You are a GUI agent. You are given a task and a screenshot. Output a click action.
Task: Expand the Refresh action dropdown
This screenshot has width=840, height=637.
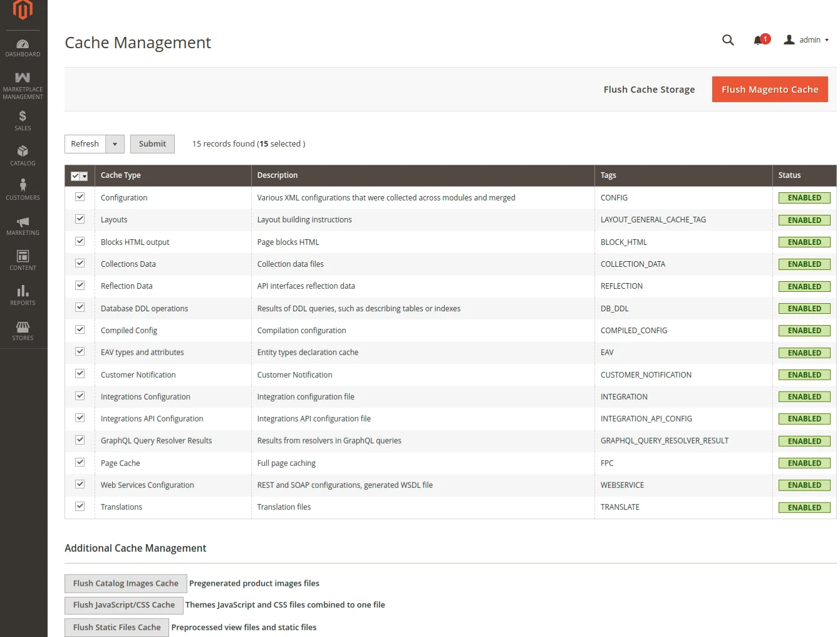point(115,143)
